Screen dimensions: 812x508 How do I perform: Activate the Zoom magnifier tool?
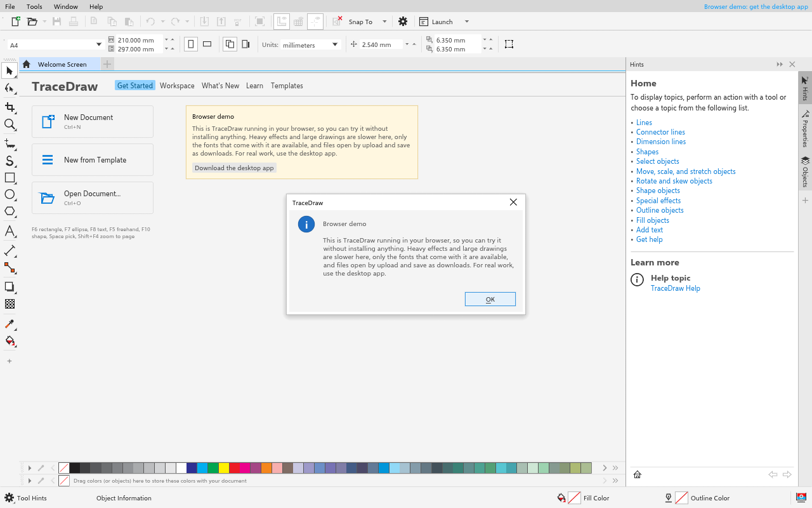coord(10,124)
